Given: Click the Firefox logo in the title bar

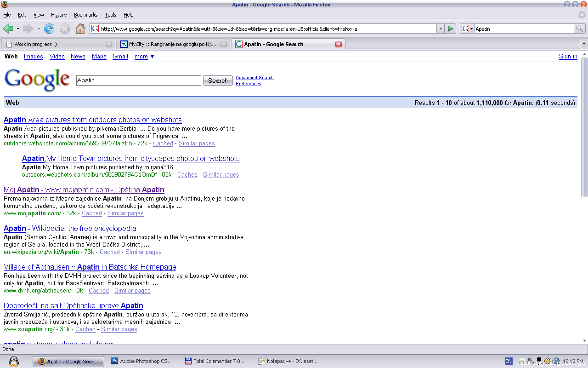Looking at the screenshot, I should [5, 5].
